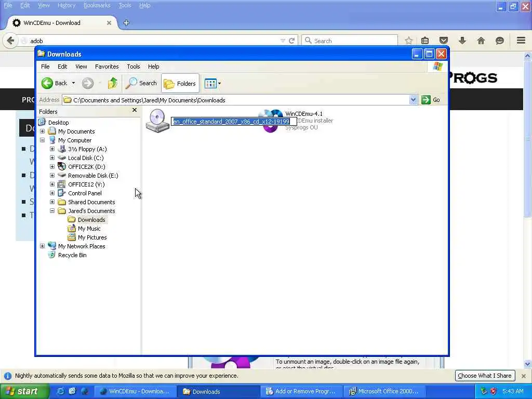Image resolution: width=532 pixels, height=399 pixels.
Task: Open the Tools menu in Downloads
Action: 134,66
